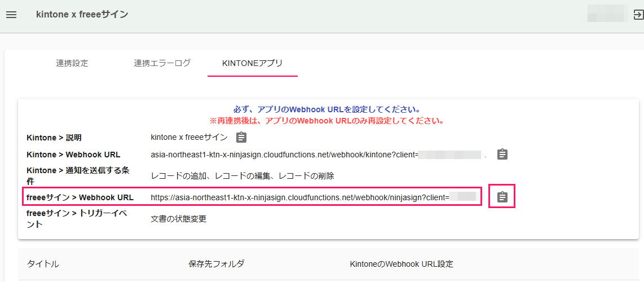Click the kintone x freeeサイン header title

[x=82, y=15]
